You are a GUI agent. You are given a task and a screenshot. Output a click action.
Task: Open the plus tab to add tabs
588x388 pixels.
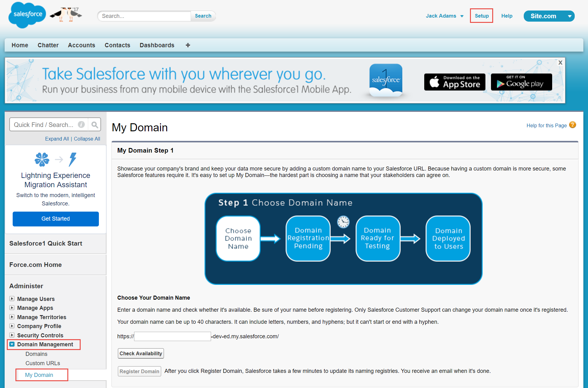tap(188, 45)
